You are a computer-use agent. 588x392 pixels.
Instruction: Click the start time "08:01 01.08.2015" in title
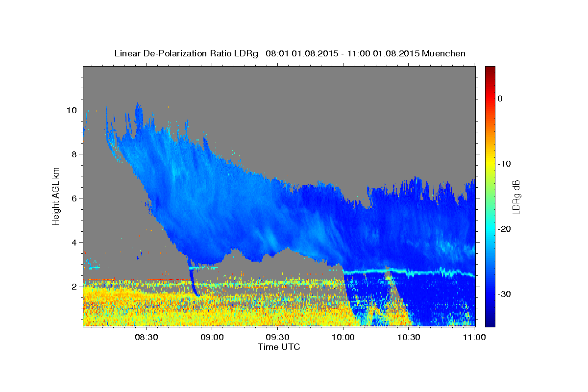click(x=301, y=53)
